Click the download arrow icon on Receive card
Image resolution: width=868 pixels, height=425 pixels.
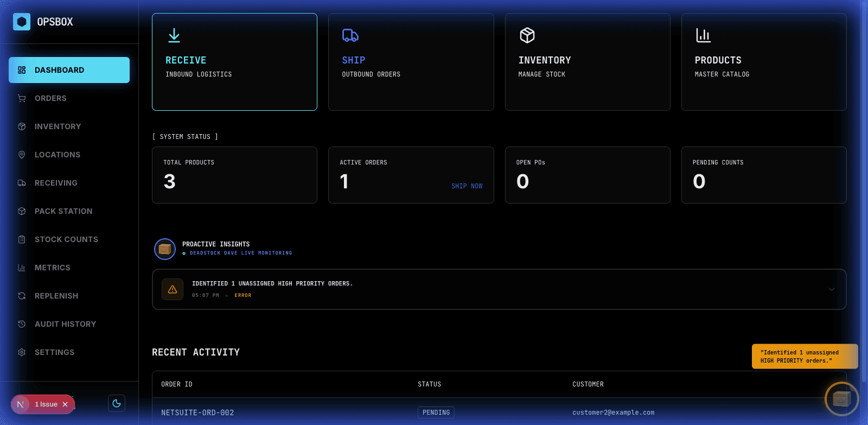[x=174, y=35]
